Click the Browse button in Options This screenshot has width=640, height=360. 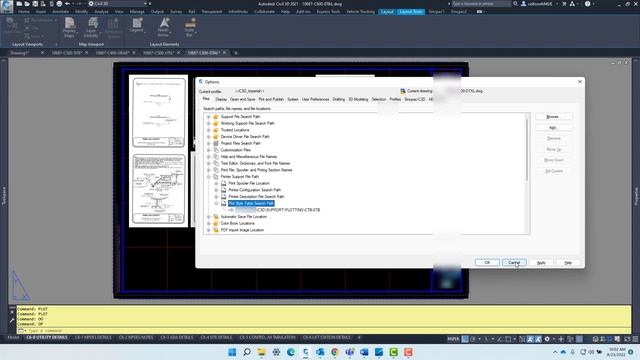(x=553, y=117)
